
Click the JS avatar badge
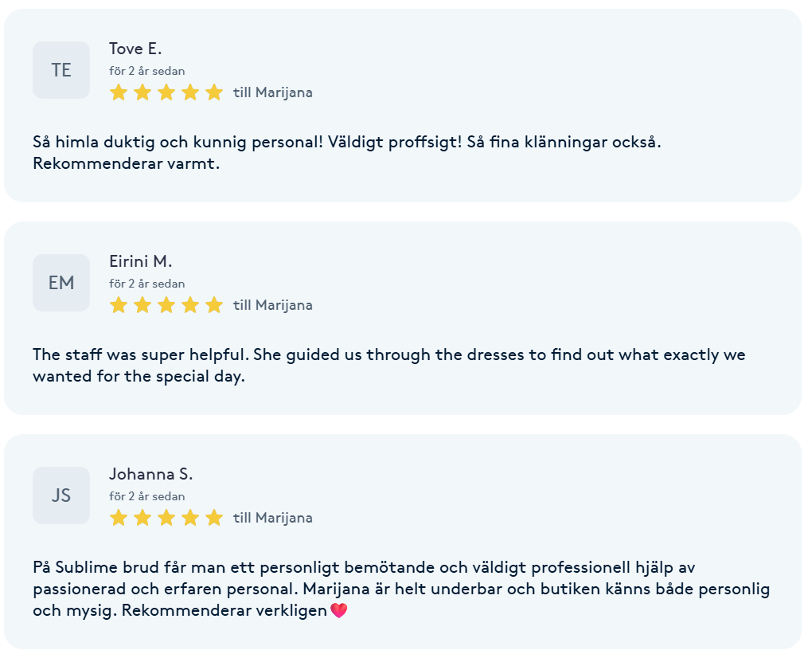[x=61, y=495]
